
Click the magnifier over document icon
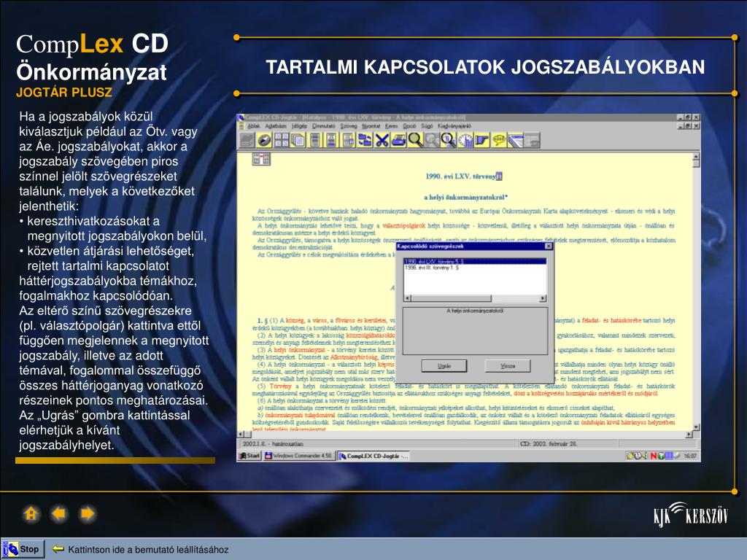coord(449,140)
